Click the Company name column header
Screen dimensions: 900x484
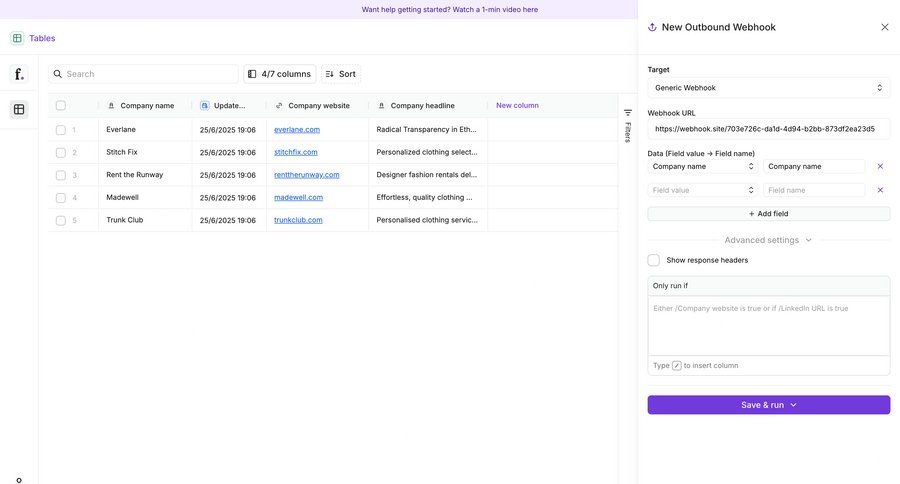145,106
